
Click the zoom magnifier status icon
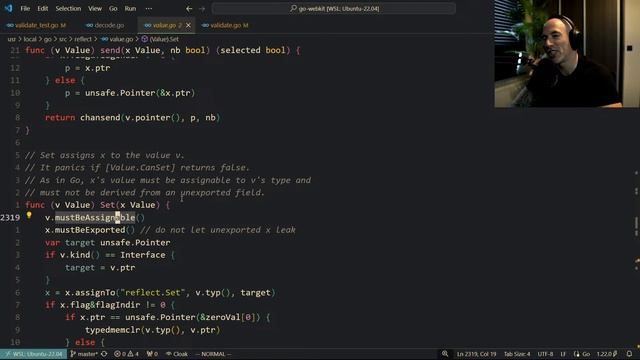pos(445,354)
